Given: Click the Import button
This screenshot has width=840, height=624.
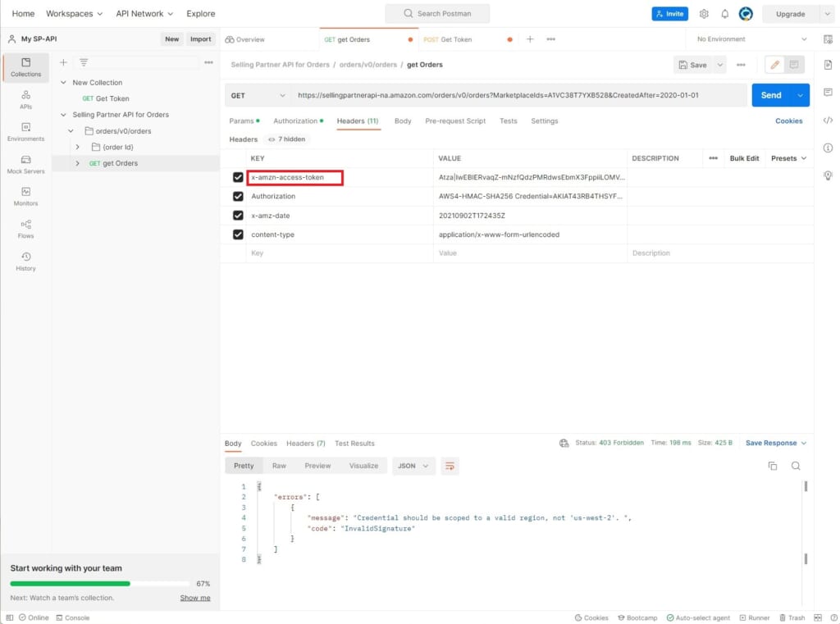Looking at the screenshot, I should click(200, 39).
